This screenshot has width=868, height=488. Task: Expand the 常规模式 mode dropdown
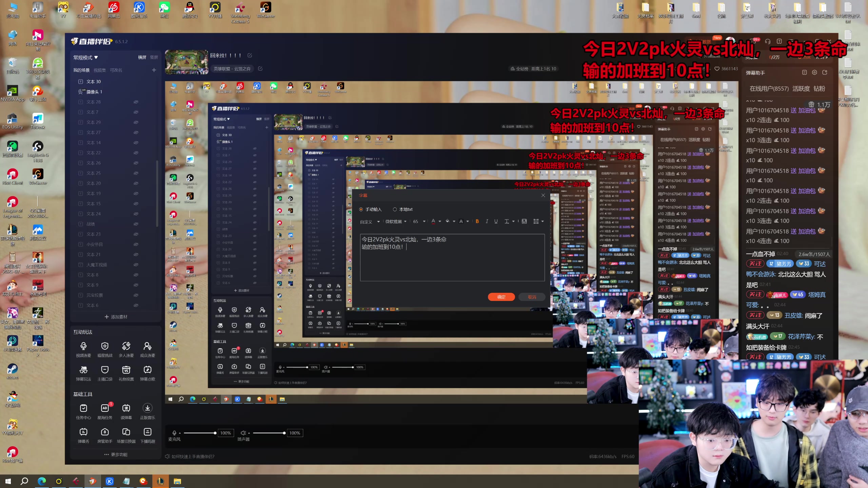point(86,58)
